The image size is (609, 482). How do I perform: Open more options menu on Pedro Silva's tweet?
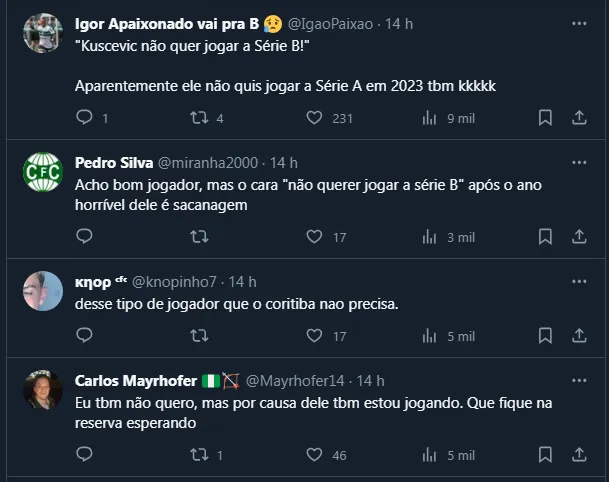coord(578,162)
